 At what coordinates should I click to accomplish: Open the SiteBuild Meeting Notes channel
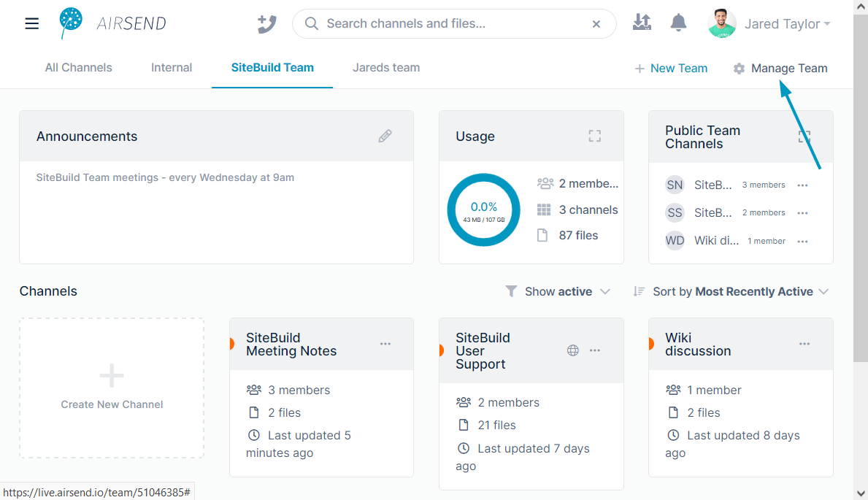[291, 345]
